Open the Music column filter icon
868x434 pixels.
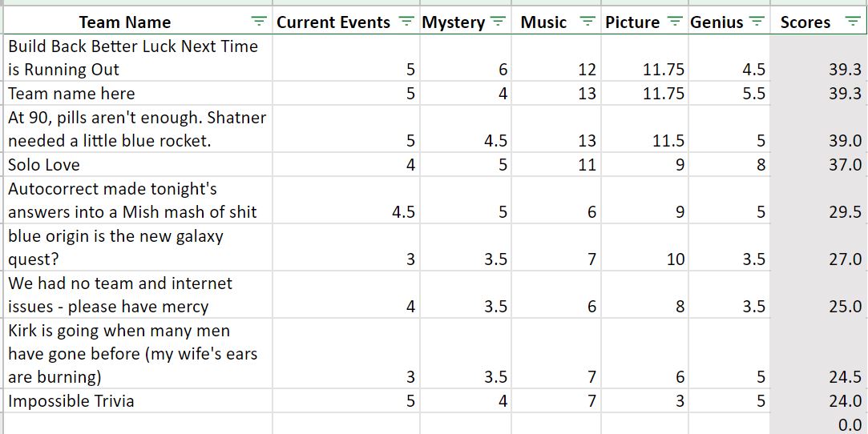587,22
